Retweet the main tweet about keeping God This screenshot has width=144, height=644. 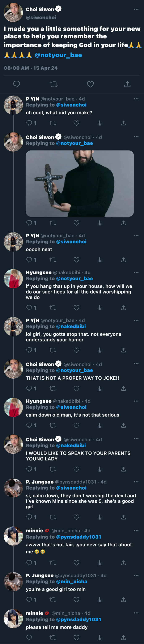point(54,84)
